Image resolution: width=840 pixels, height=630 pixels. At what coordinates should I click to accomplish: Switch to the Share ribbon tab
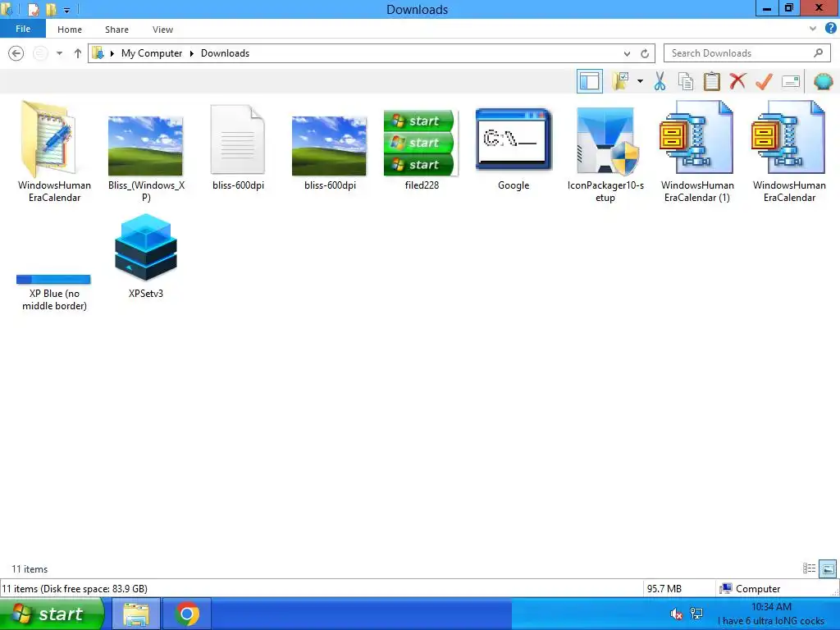point(116,30)
